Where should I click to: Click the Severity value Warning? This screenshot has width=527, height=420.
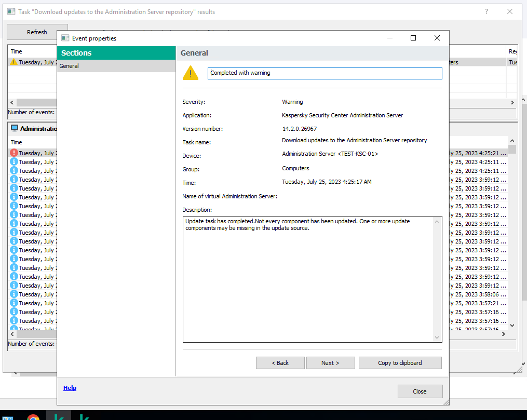click(292, 102)
